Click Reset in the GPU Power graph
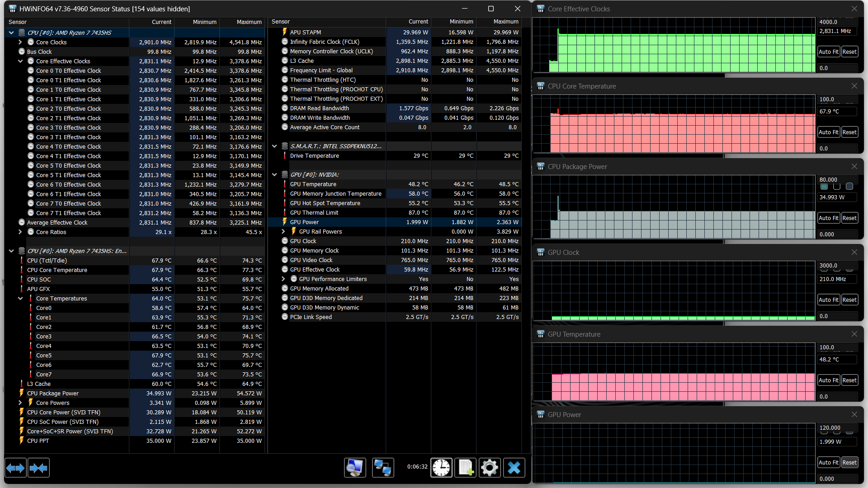 tap(849, 462)
